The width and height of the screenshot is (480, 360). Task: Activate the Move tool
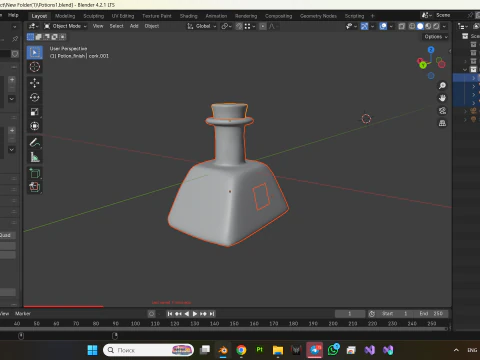[x=35, y=83]
